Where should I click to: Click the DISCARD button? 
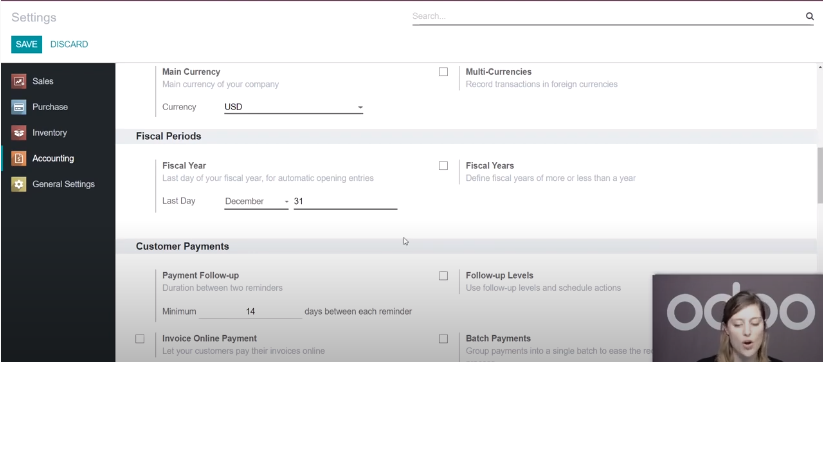coord(69,44)
